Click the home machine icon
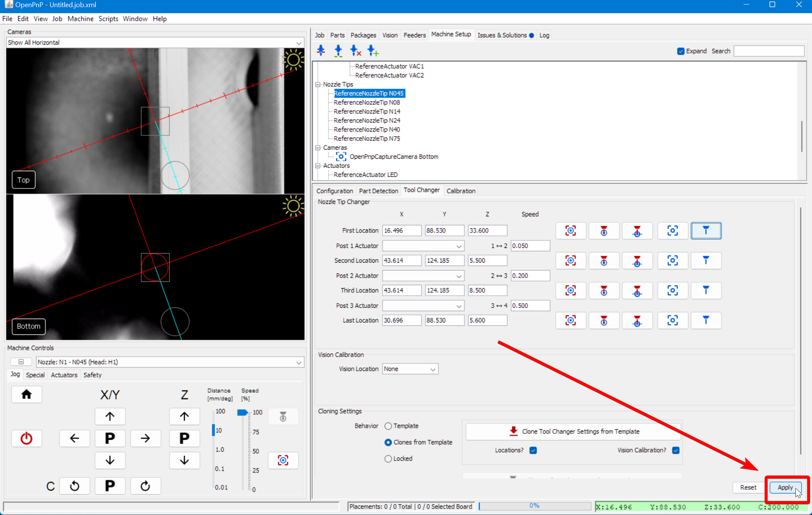Screen dimensions: 812x515 coord(26,395)
